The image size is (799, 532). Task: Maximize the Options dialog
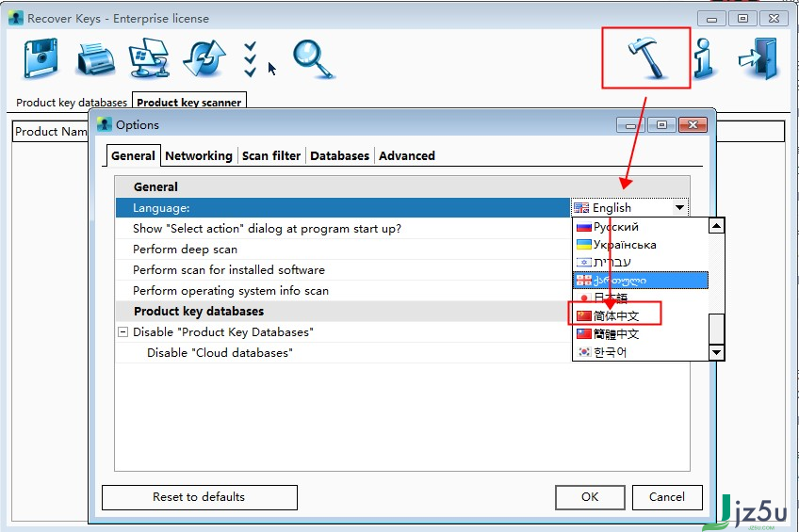tap(661, 124)
